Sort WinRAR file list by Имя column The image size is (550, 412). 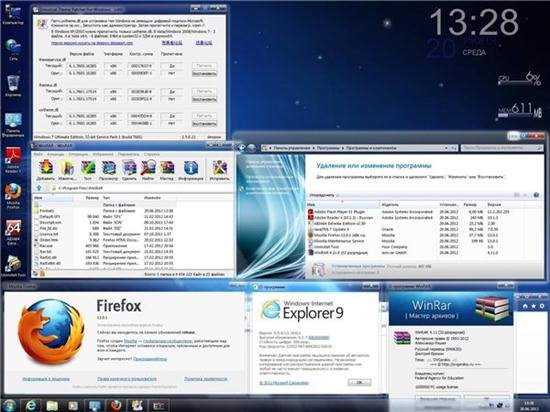click(x=53, y=198)
